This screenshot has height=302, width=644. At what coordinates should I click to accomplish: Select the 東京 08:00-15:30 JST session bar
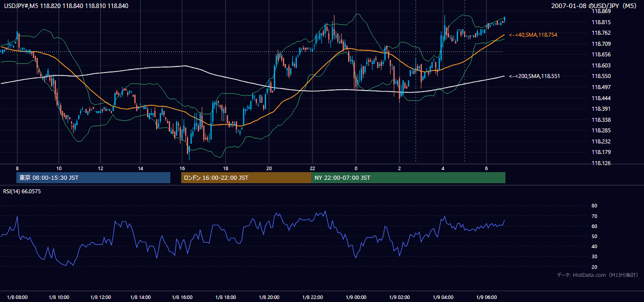[x=93, y=178]
